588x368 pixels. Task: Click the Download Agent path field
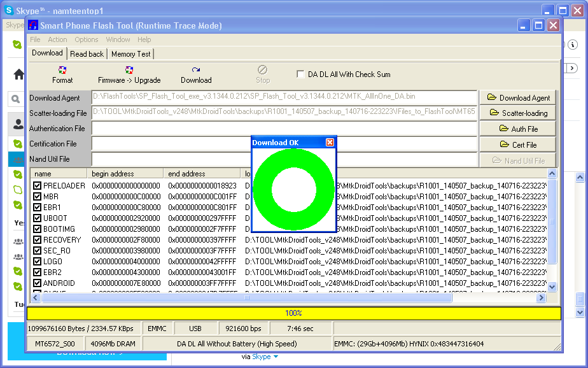[284, 97]
